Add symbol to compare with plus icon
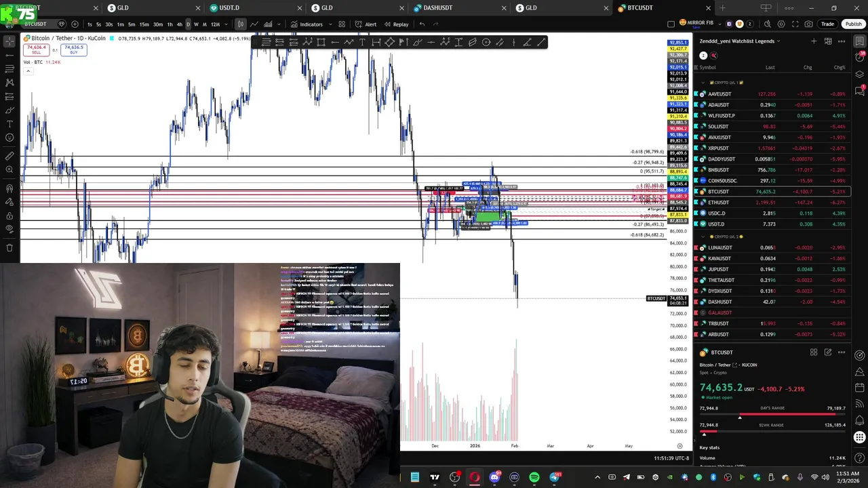The height and width of the screenshot is (488, 868). [75, 24]
